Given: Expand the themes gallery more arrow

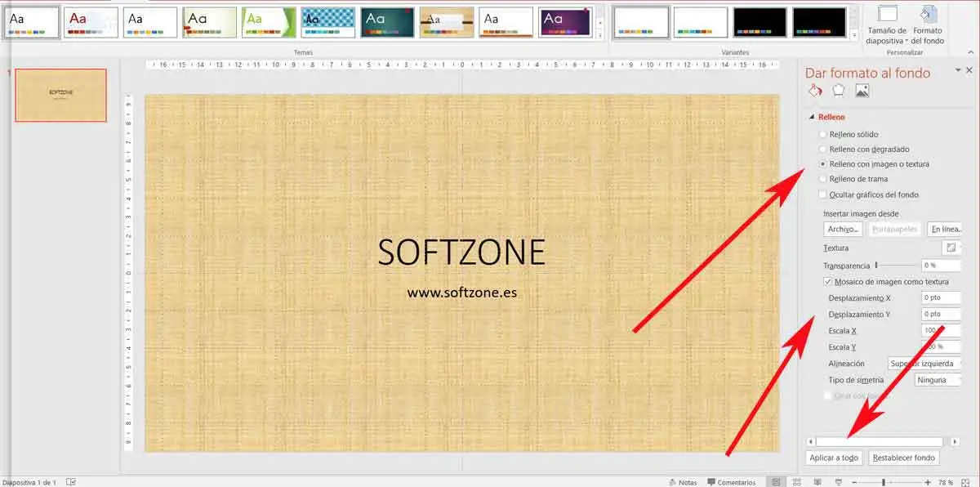Looking at the screenshot, I should click(601, 36).
